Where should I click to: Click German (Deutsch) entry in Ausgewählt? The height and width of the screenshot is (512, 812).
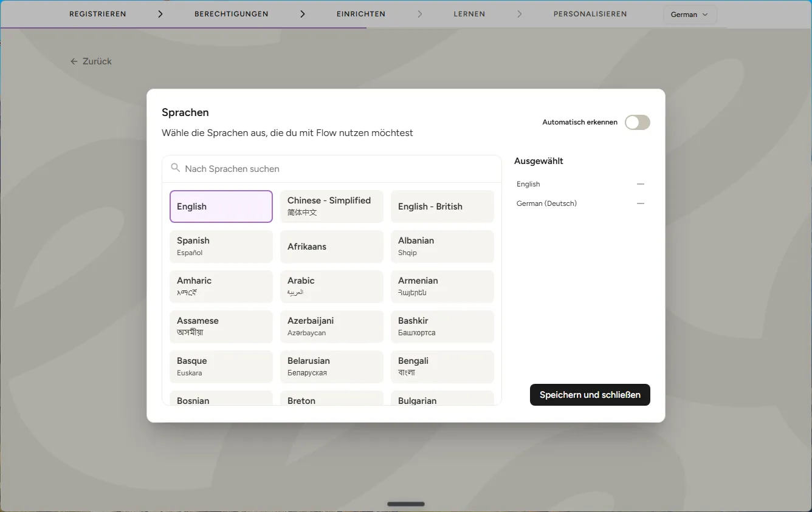(546, 203)
